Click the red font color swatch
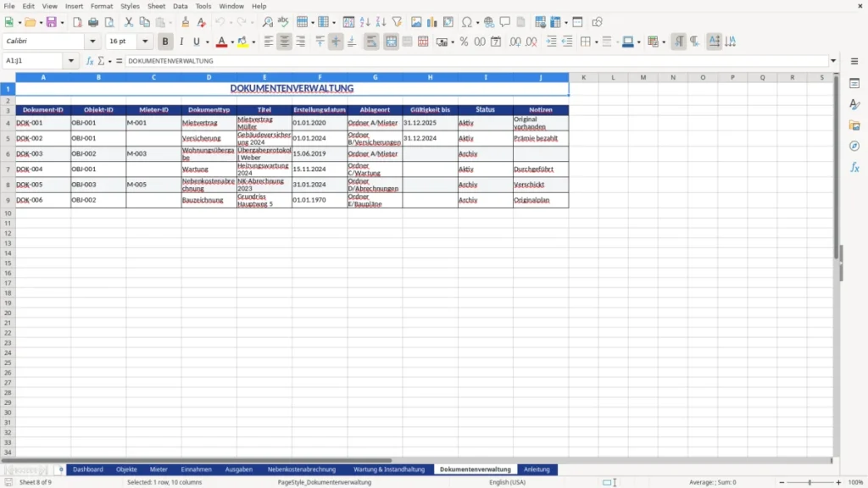868x488 pixels. click(x=221, y=42)
